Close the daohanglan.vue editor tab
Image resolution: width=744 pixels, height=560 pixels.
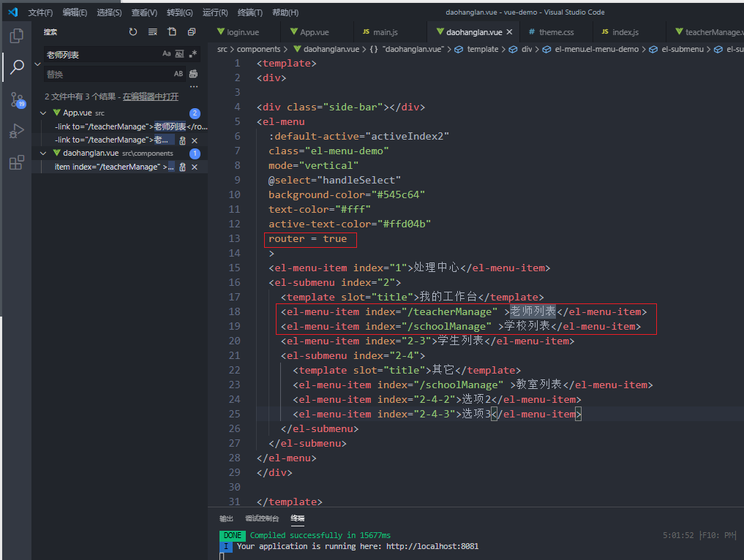[509, 31]
